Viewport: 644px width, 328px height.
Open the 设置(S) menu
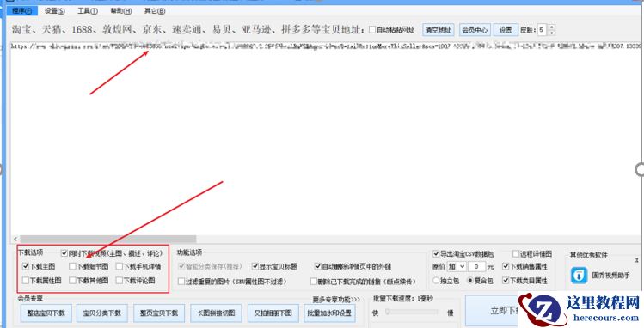55,11
